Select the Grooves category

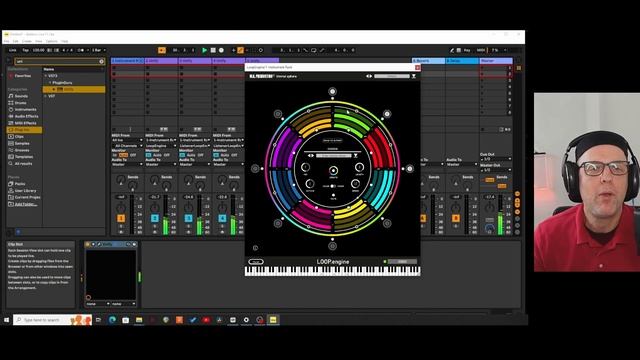[22, 150]
